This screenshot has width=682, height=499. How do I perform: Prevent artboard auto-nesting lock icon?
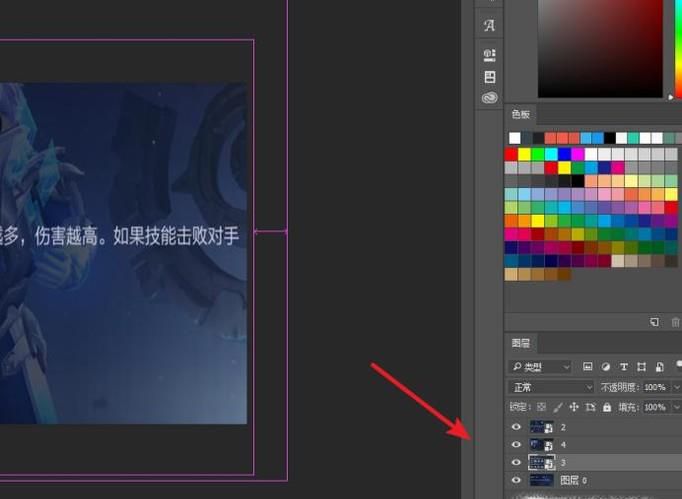[590, 407]
